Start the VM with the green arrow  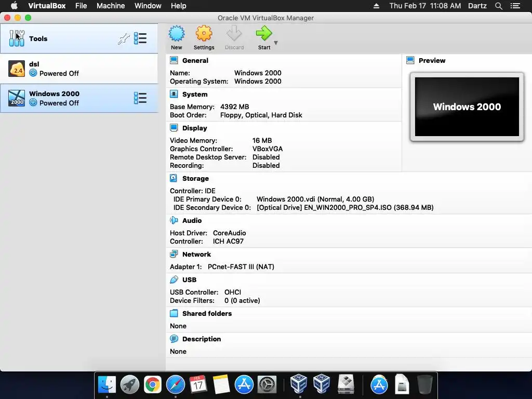pyautogui.click(x=264, y=34)
